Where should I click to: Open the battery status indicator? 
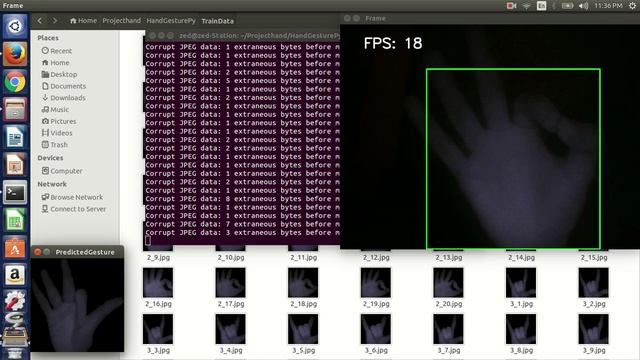tap(567, 6)
